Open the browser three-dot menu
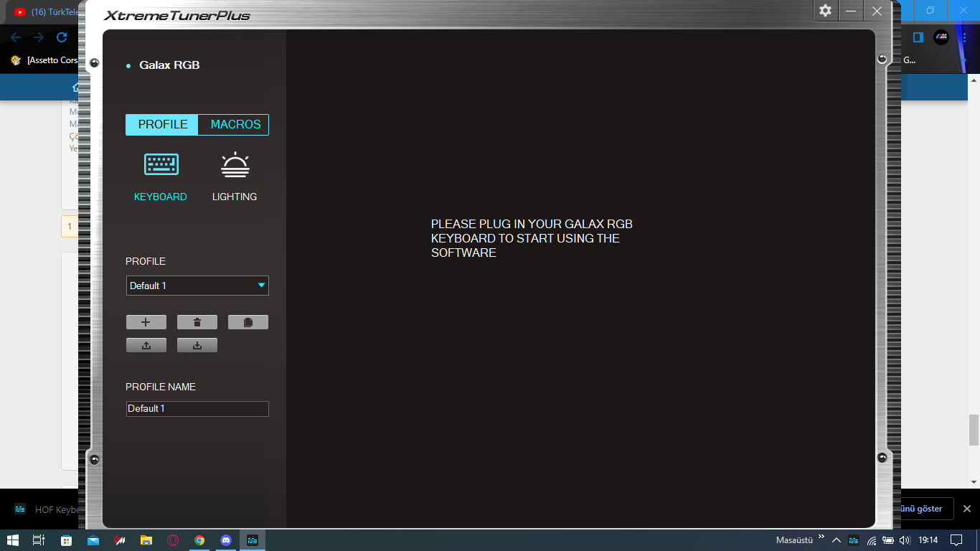This screenshot has width=980, height=551. [965, 37]
